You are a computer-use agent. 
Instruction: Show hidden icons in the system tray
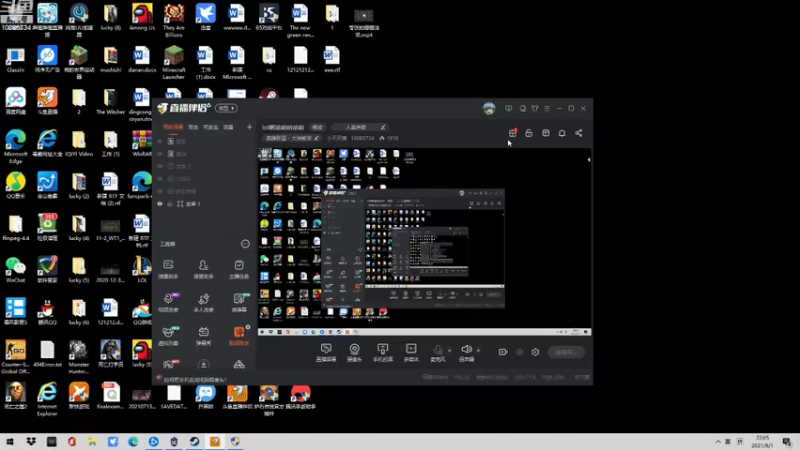pyautogui.click(x=718, y=441)
